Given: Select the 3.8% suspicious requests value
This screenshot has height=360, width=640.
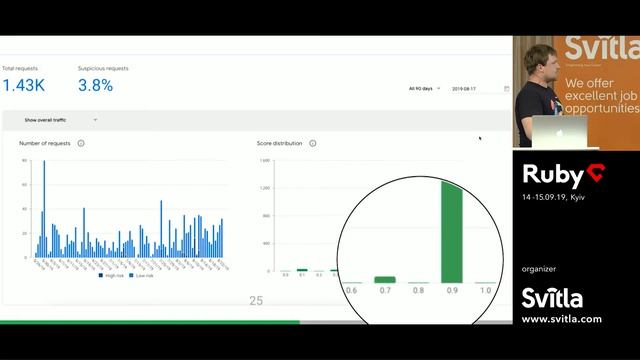Looking at the screenshot, I should click(x=95, y=85).
